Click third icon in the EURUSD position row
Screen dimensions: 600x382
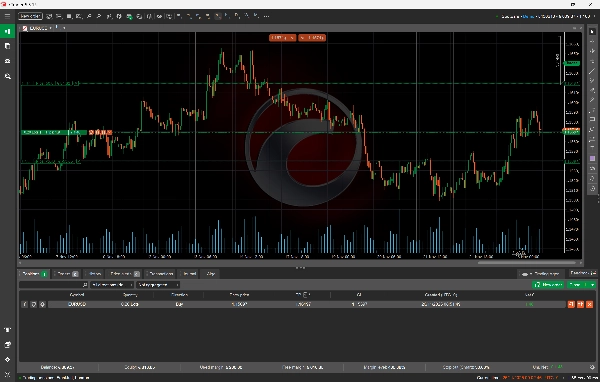[x=42, y=304]
